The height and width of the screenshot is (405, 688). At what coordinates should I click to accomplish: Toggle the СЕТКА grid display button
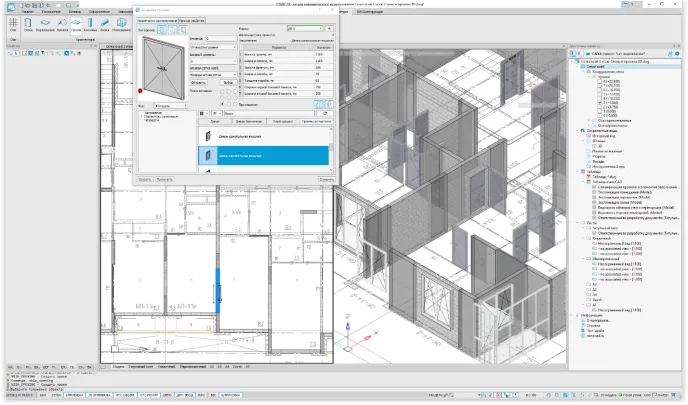(x=54, y=396)
